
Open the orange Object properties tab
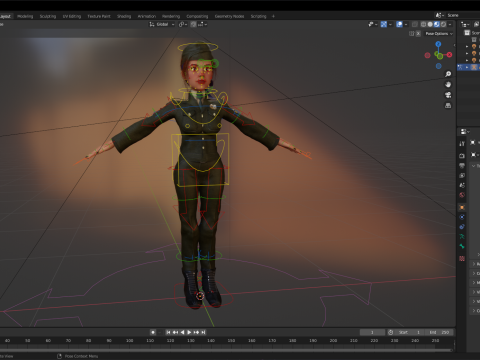click(462, 207)
